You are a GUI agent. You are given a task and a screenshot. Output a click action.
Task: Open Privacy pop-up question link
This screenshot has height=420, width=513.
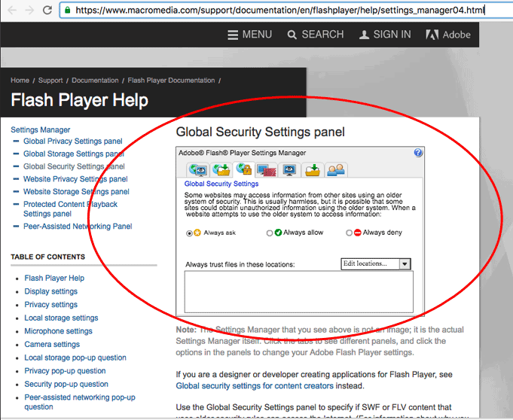click(x=65, y=370)
